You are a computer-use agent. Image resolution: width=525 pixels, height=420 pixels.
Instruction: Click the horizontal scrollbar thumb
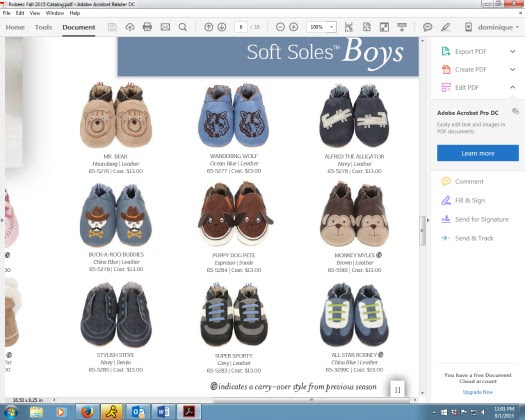[311, 400]
